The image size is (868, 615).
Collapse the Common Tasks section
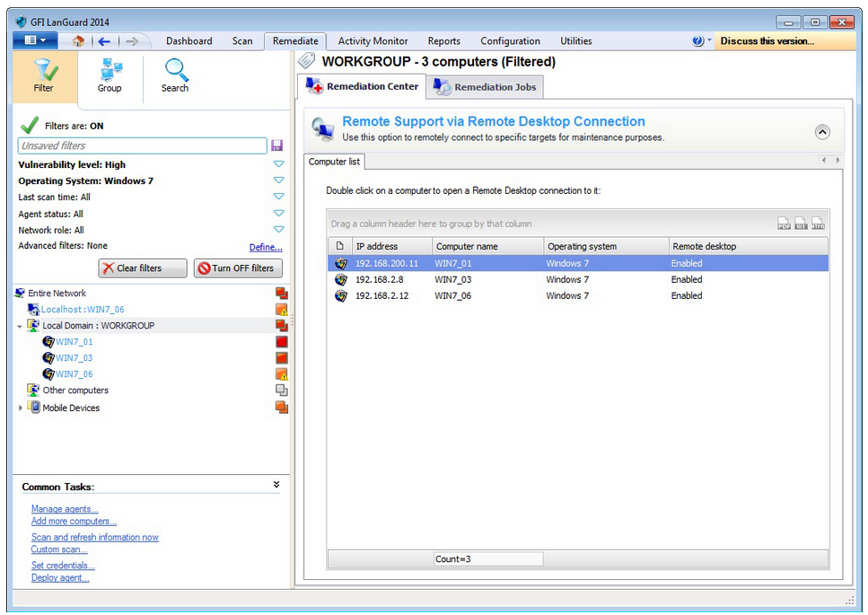point(276,485)
